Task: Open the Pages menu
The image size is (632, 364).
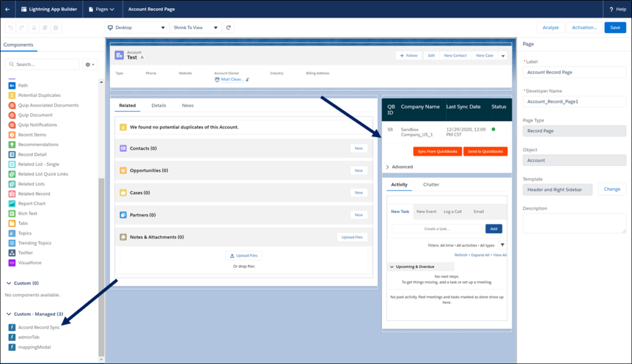Action: point(102,9)
